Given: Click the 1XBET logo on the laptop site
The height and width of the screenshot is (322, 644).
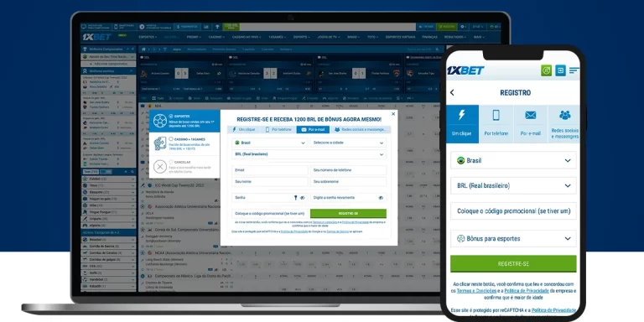Looking at the screenshot, I should (x=97, y=37).
